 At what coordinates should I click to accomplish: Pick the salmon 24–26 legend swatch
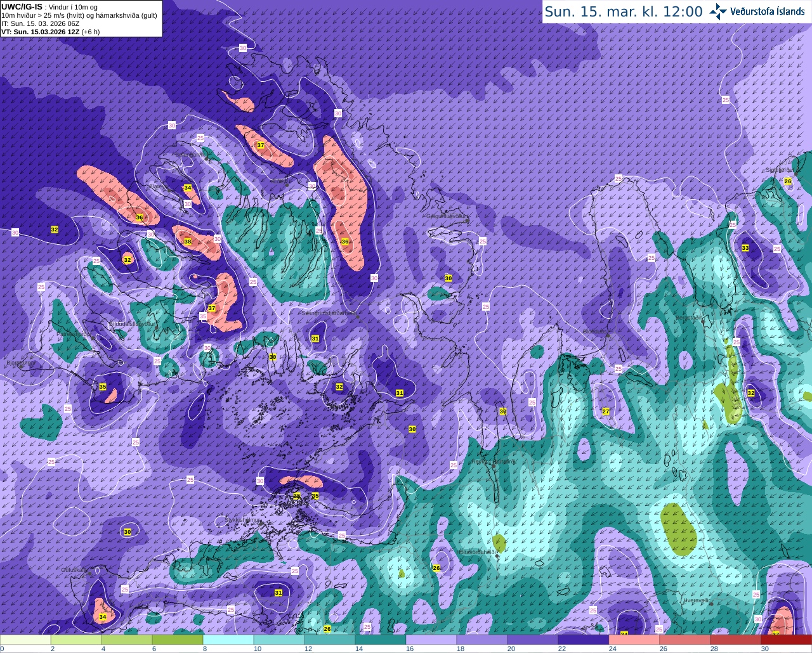(635, 640)
